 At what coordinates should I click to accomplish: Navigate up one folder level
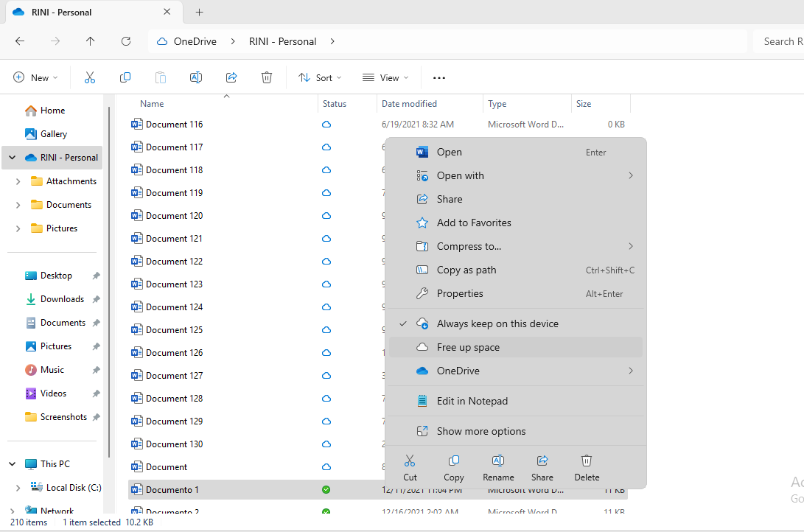coord(91,41)
